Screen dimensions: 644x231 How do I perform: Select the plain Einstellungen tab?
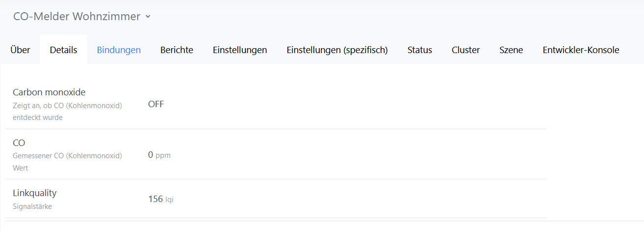[240, 50]
